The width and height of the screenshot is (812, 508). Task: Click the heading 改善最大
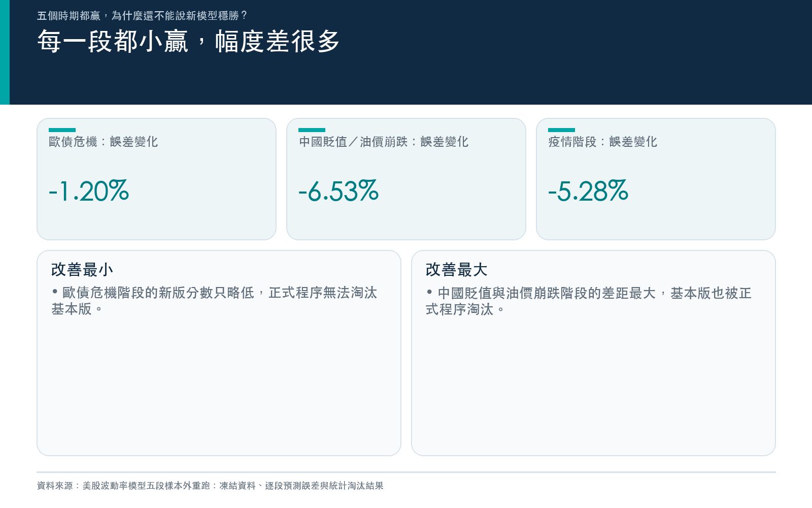click(457, 270)
